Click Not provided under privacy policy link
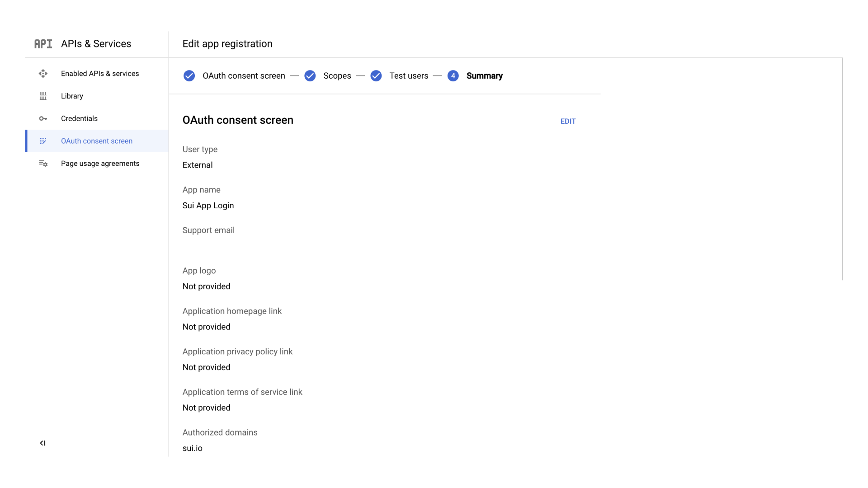Viewport: 868px width, 488px height. point(206,367)
